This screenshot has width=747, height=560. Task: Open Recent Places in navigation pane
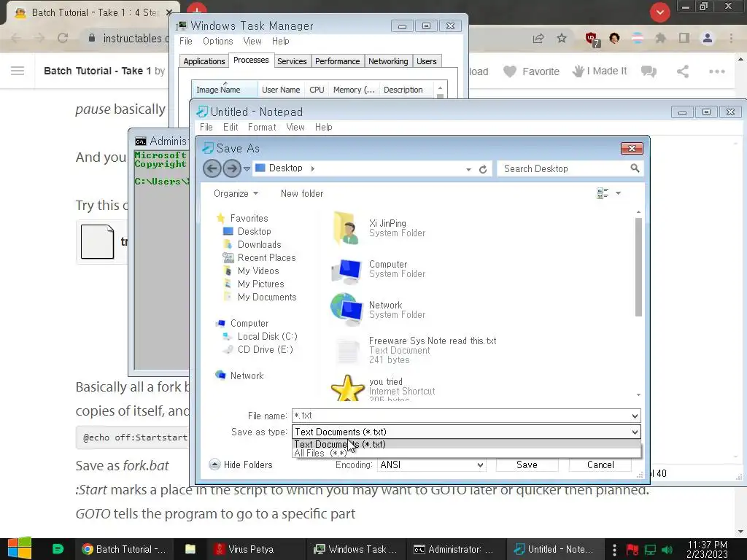(x=266, y=257)
